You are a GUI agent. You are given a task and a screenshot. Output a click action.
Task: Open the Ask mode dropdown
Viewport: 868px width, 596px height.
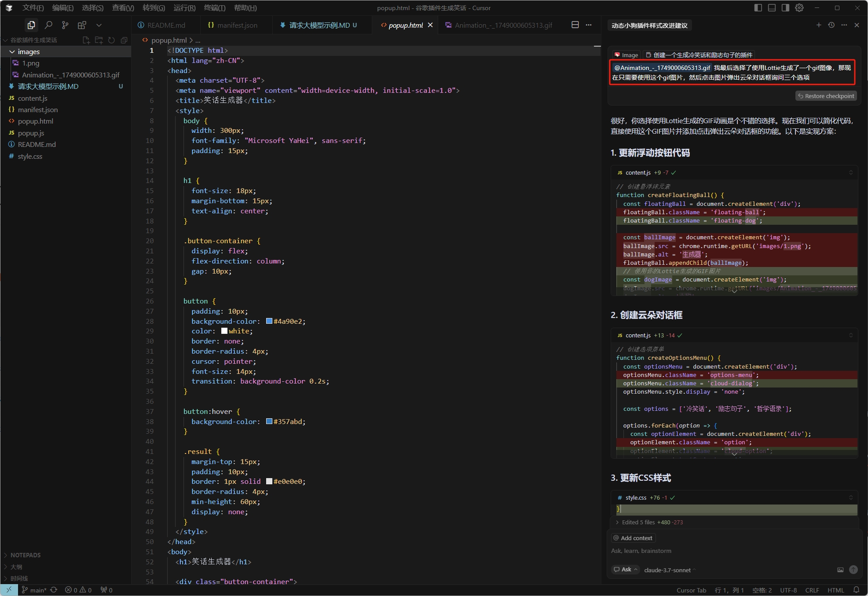coord(626,570)
